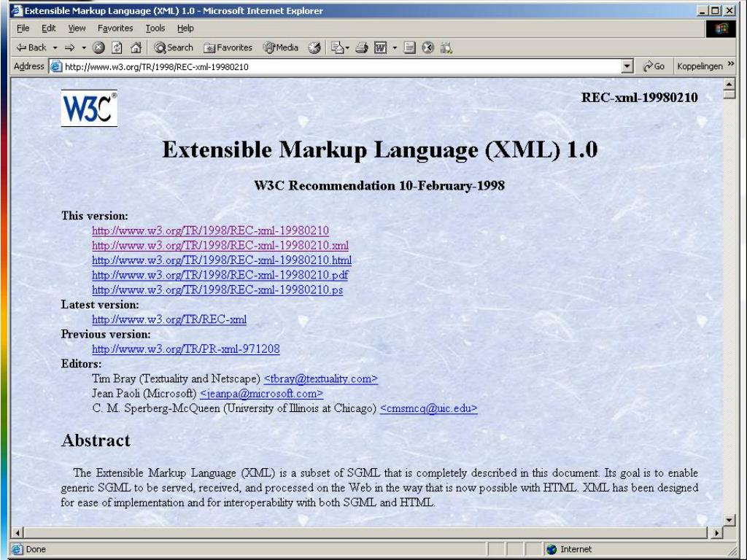The image size is (747, 560).
Task: Click the vertical scrollbar up arrow
Action: (729, 85)
